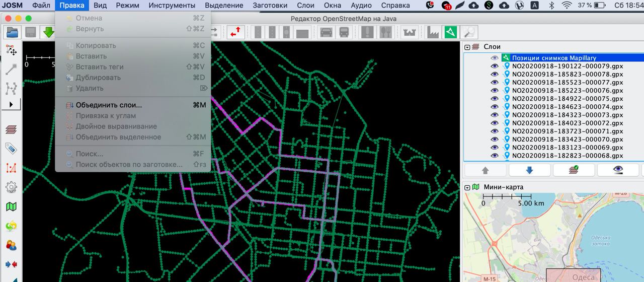Click the Bluetooth icon in macOS menu bar
Screen dimensions: 644x282
coord(551,6)
